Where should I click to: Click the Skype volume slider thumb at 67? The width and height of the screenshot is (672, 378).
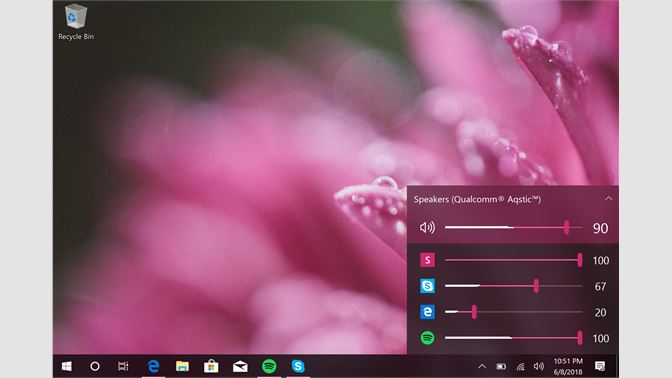click(x=536, y=286)
